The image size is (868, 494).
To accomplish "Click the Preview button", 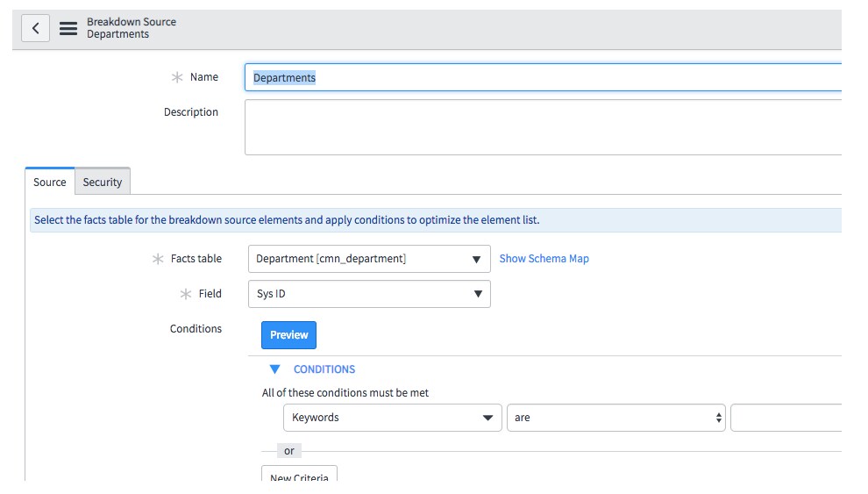I will [289, 335].
